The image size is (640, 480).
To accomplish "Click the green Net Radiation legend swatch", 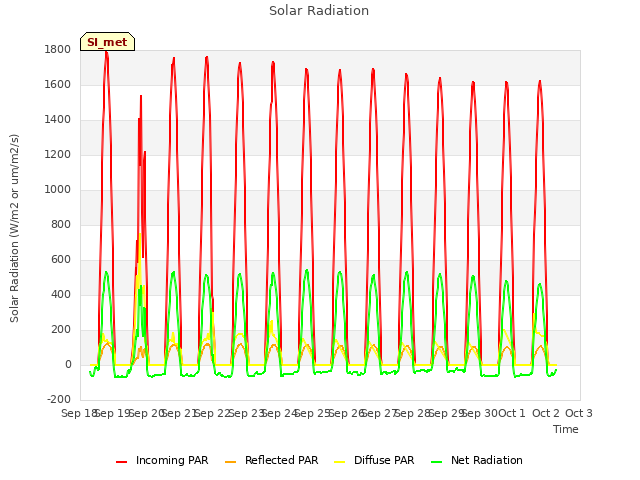I will click(x=437, y=461).
